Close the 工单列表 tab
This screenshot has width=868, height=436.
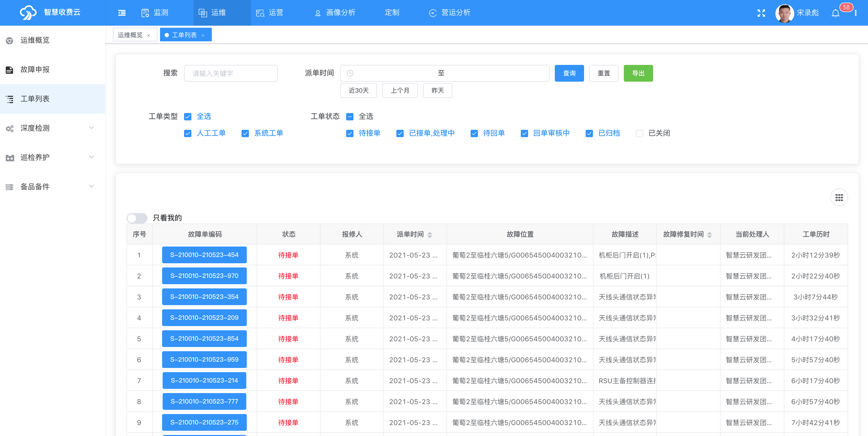pos(203,35)
